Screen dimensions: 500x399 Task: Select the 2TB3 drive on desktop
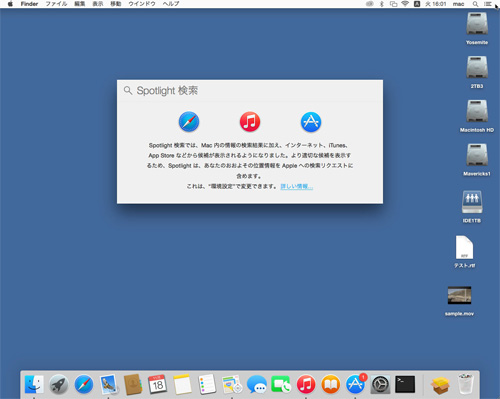(x=477, y=68)
